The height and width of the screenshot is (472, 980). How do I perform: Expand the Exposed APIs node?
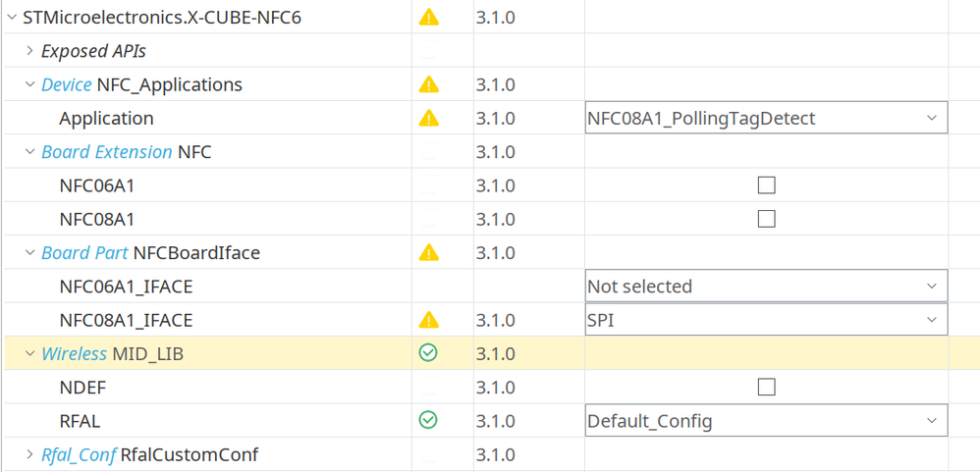pos(29,51)
